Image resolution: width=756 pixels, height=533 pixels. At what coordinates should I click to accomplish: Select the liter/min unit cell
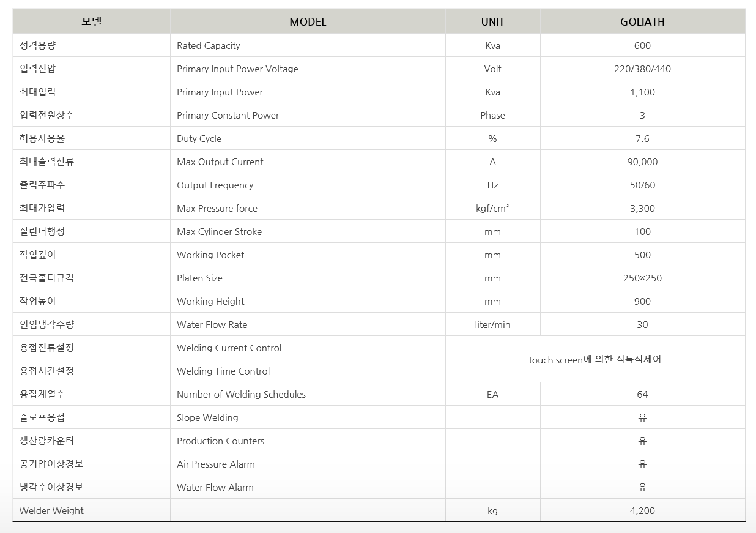coord(492,325)
